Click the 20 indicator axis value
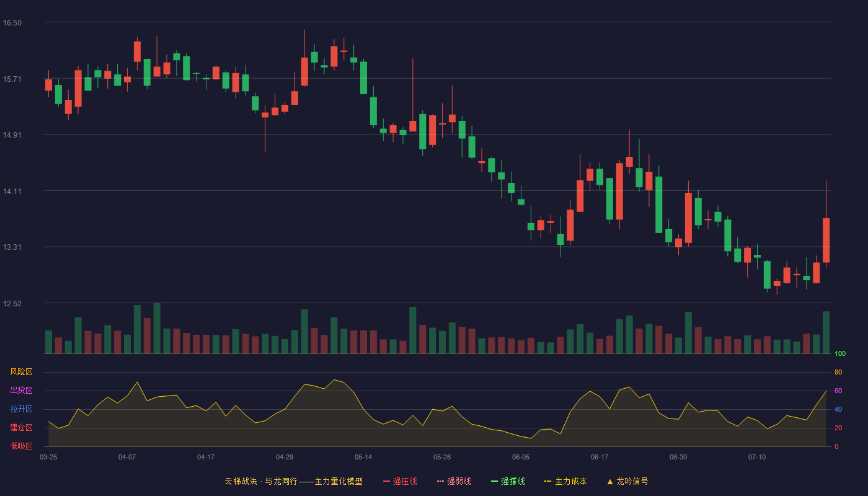 838,428
